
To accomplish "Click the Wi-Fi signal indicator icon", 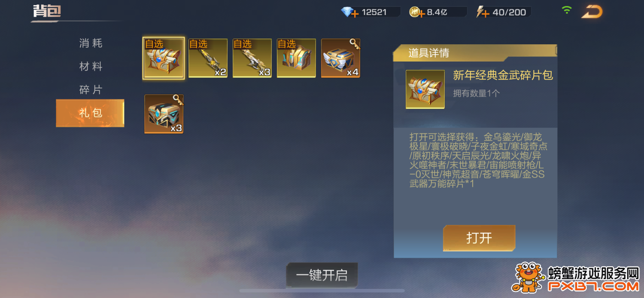I will tap(567, 10).
